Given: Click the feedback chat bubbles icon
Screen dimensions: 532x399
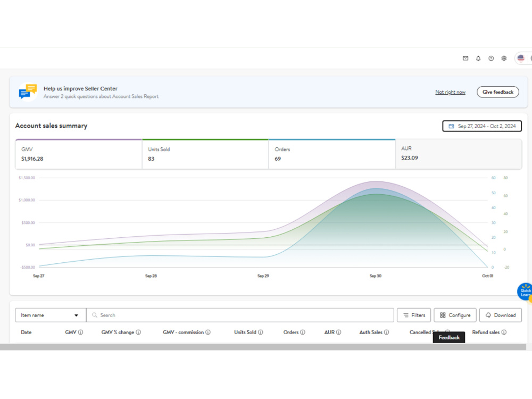Looking at the screenshot, I should point(28,92).
